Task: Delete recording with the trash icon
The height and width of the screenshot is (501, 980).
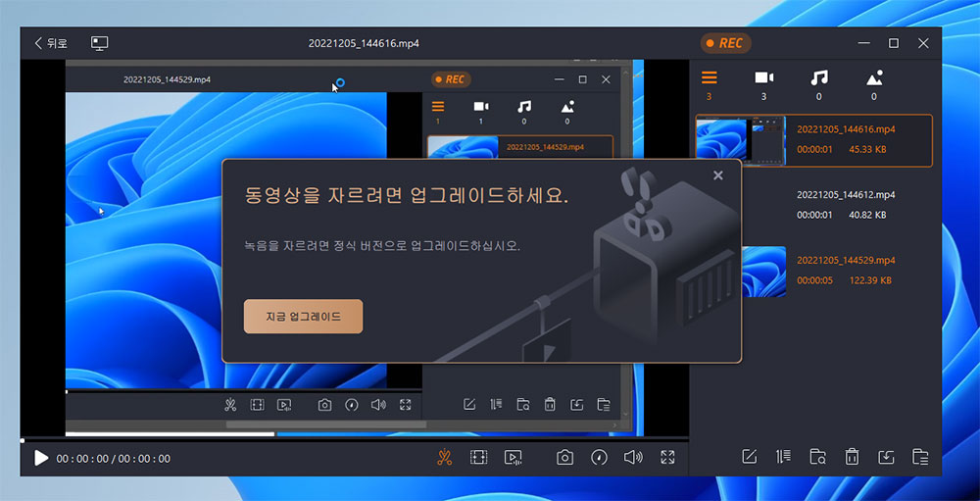Action: click(852, 457)
